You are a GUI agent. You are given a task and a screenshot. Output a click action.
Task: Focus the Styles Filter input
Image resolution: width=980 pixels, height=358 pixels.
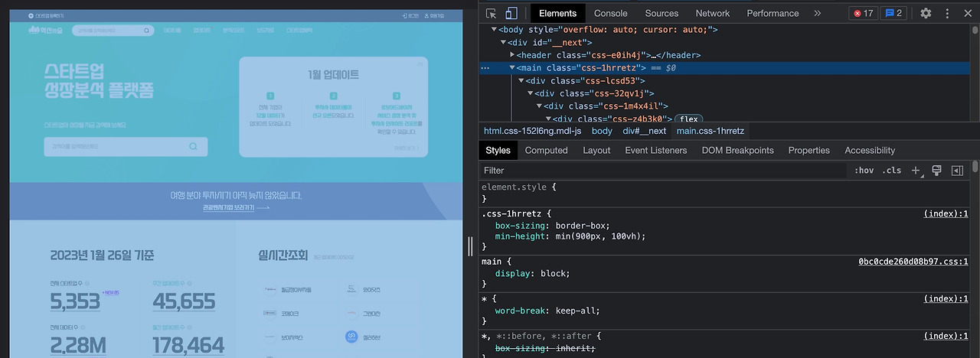click(x=664, y=171)
